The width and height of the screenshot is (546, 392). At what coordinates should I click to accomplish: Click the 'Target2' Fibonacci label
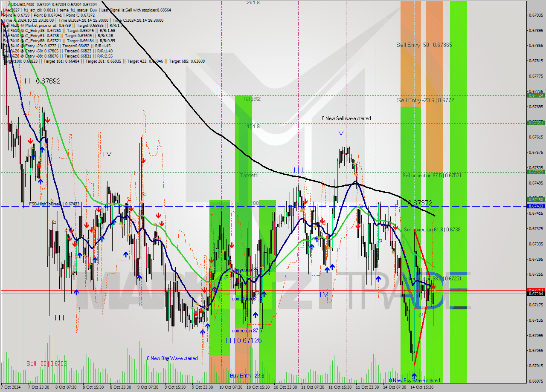251,98
